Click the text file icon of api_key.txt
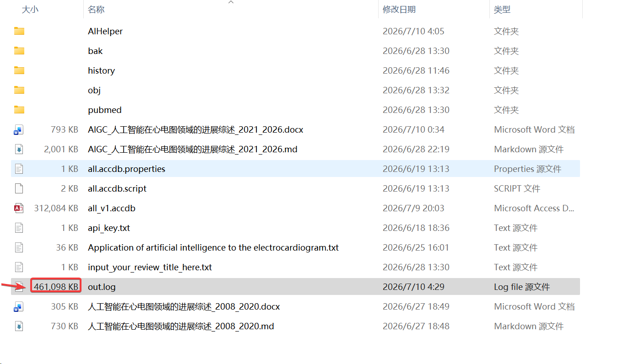 [x=19, y=228]
